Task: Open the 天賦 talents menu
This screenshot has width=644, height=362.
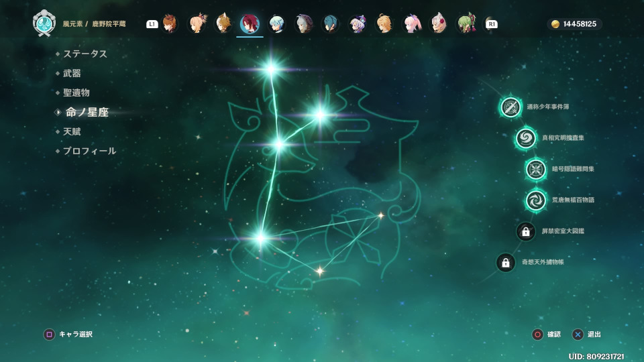Action: (x=72, y=132)
